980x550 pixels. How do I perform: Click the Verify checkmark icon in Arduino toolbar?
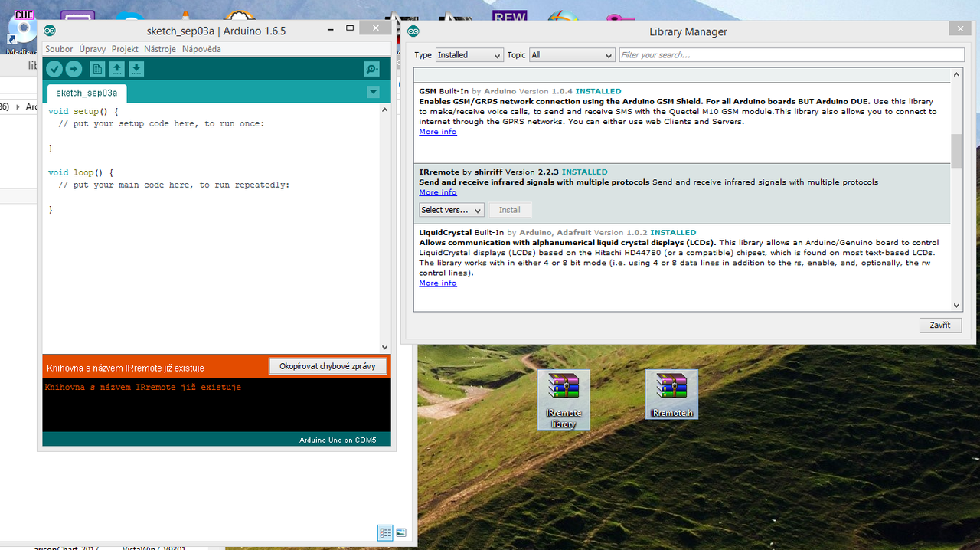coord(54,69)
